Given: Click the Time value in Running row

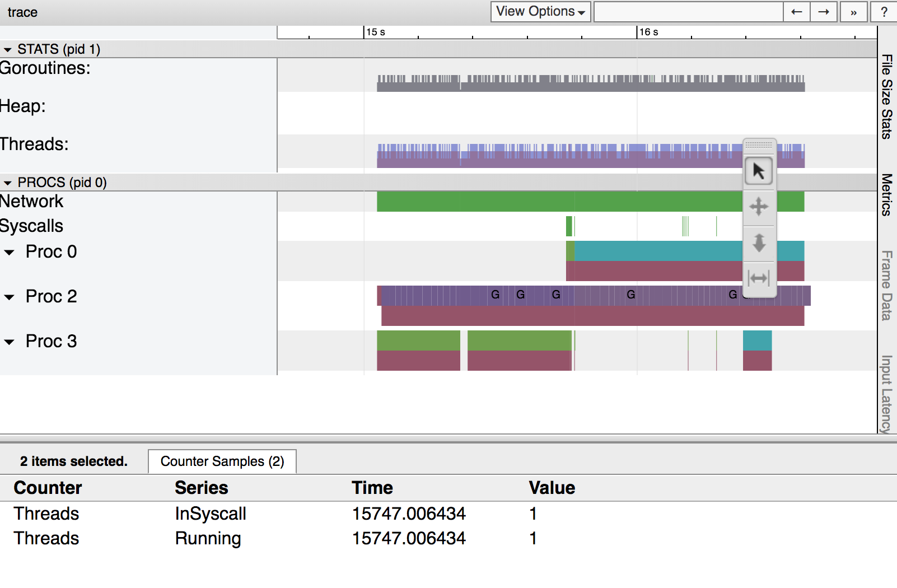Looking at the screenshot, I should click(409, 538).
